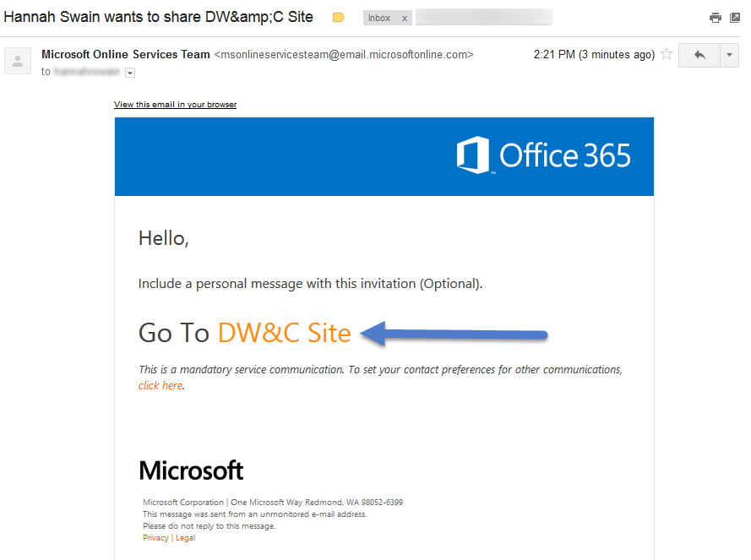Click the yellow importance marker tag
751x560 pixels.
tap(339, 18)
